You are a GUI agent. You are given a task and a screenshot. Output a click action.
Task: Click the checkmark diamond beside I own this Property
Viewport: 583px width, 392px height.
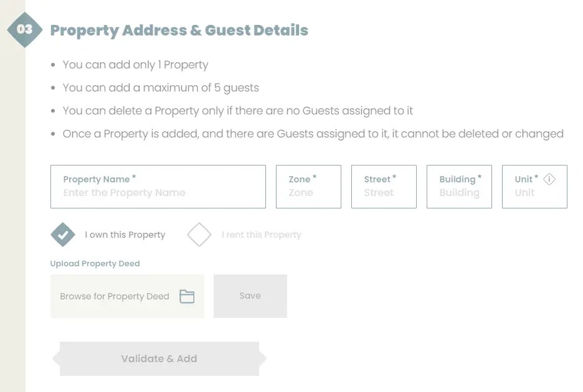[x=62, y=235]
